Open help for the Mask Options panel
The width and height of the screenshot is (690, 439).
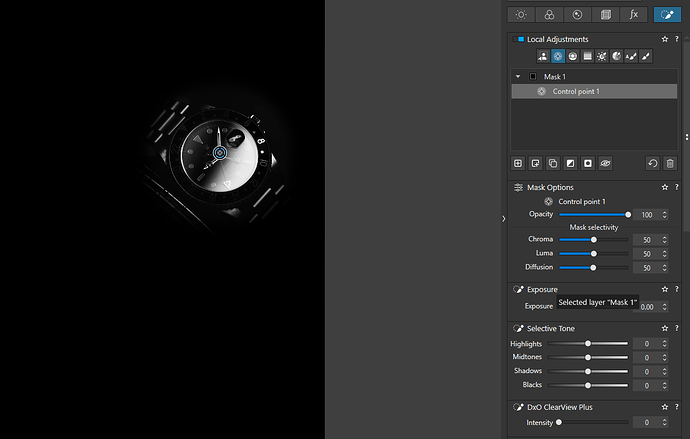[677, 187]
